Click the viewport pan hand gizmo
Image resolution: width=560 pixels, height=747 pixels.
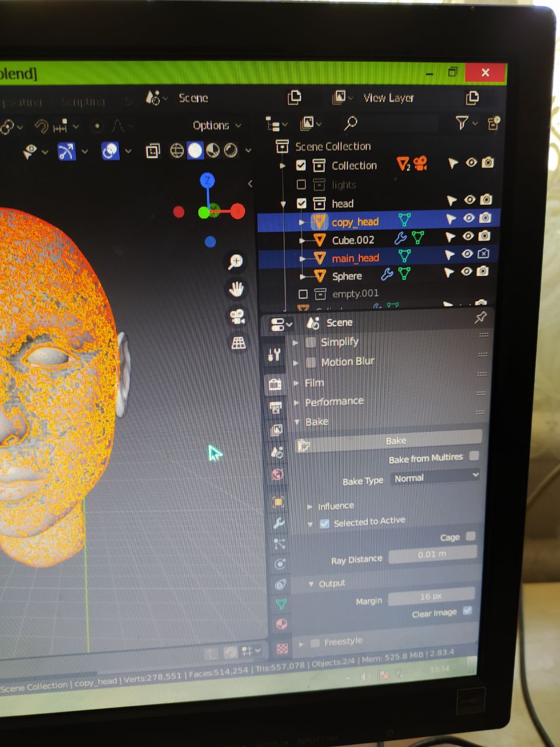coord(236,289)
